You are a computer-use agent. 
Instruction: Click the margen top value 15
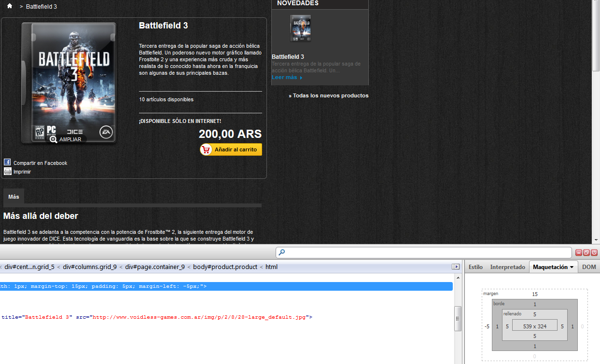click(535, 294)
